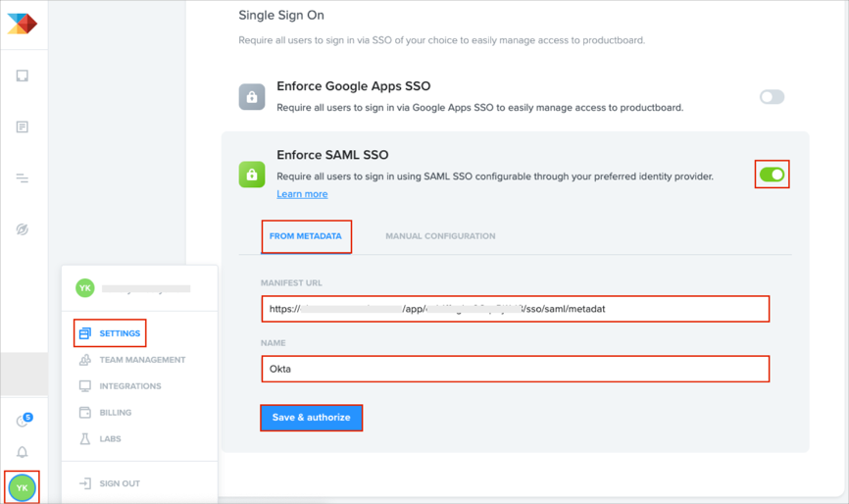The height and width of the screenshot is (504, 849).
Task: Disable the Enforce SAML SSO toggle
Action: [x=772, y=175]
